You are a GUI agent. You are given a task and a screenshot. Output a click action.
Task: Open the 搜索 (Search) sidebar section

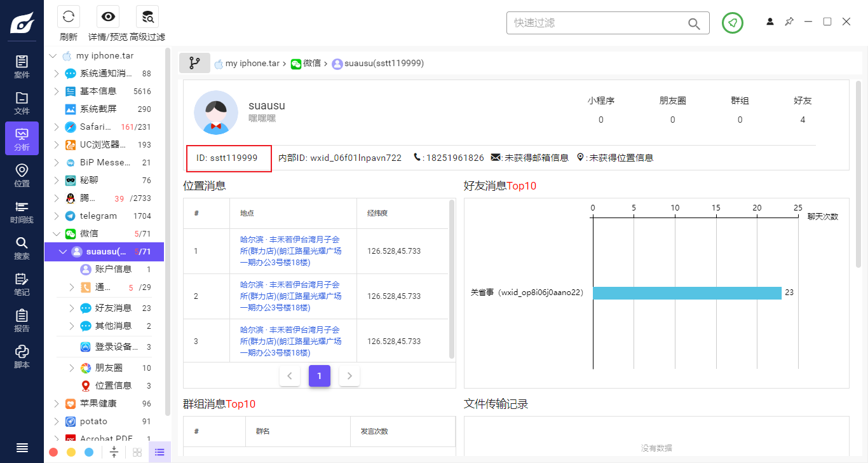click(22, 247)
